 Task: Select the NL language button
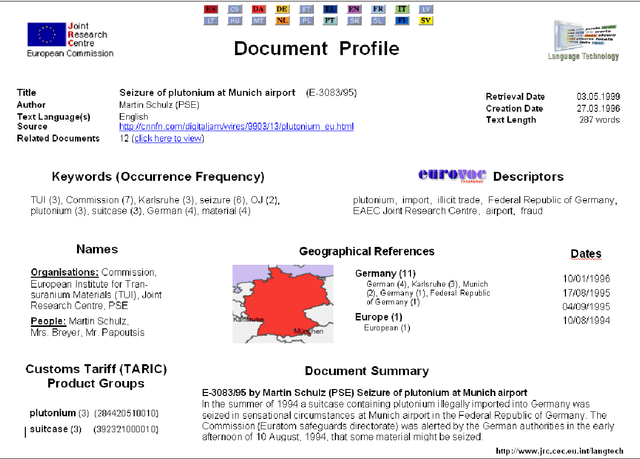[282, 20]
